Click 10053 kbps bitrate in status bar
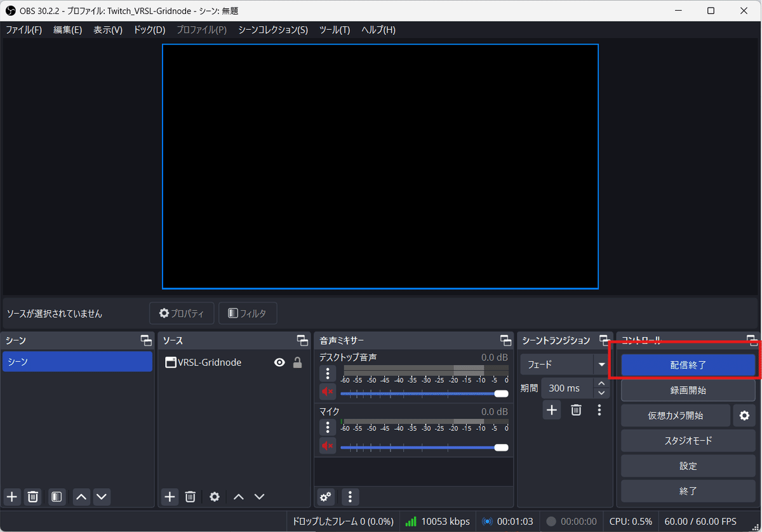 [x=446, y=521]
